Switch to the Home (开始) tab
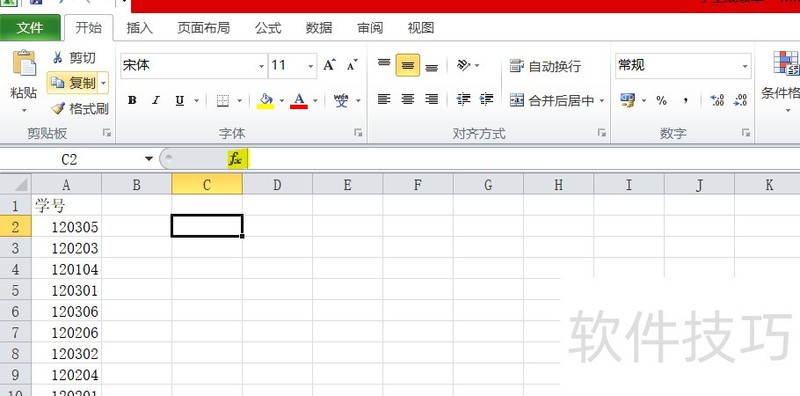 [x=88, y=28]
